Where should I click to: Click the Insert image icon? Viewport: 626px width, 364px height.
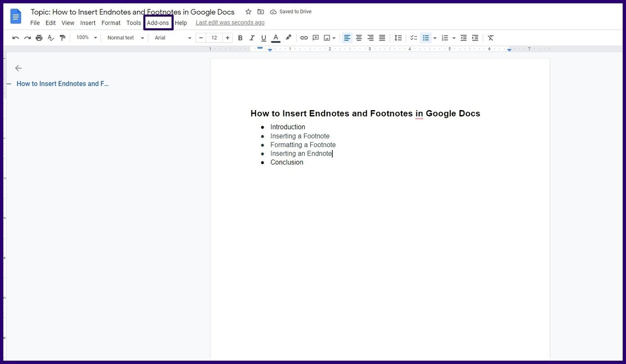click(327, 38)
